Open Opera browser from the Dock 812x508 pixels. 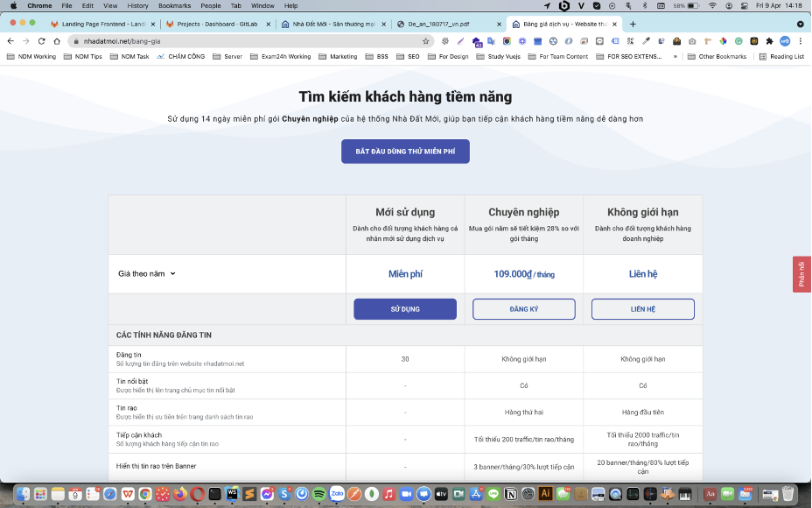point(197,494)
